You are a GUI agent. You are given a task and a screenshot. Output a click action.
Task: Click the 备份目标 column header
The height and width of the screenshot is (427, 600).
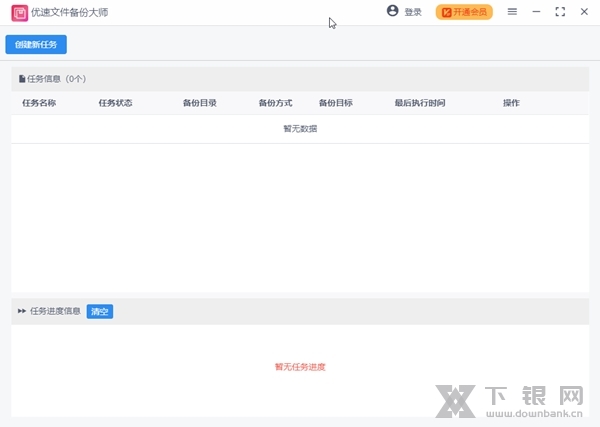[x=336, y=103]
